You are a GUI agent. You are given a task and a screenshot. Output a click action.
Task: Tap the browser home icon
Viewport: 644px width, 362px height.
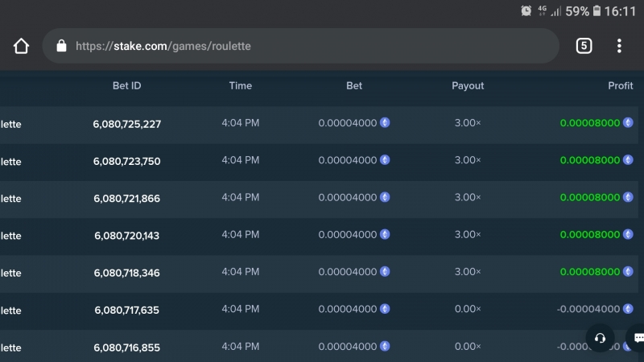21,46
